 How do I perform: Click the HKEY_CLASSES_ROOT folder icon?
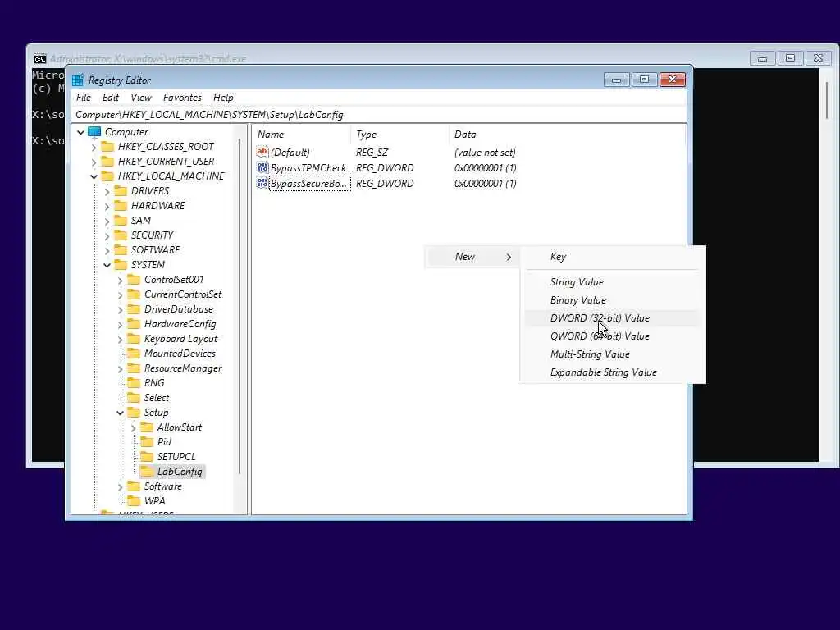(107, 147)
